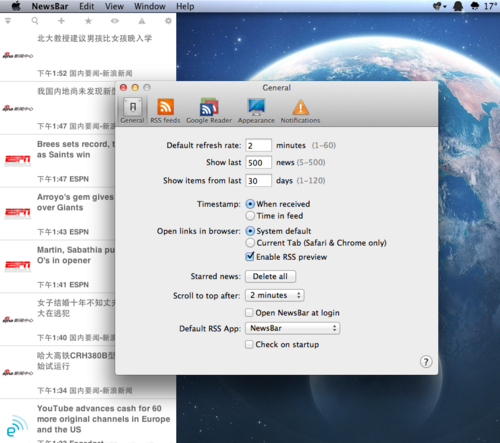The height and width of the screenshot is (443, 500).
Task: Click the Show last news count field
Action: [258, 163]
